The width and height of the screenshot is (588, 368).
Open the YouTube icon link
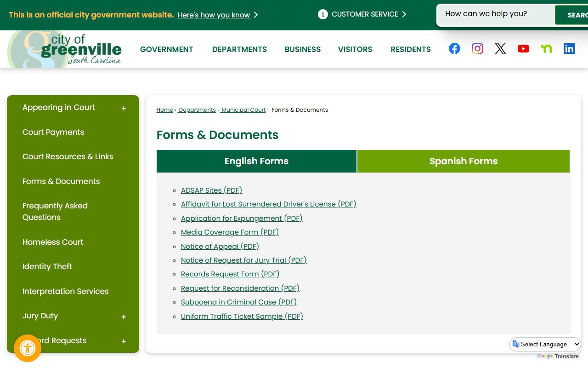click(523, 49)
